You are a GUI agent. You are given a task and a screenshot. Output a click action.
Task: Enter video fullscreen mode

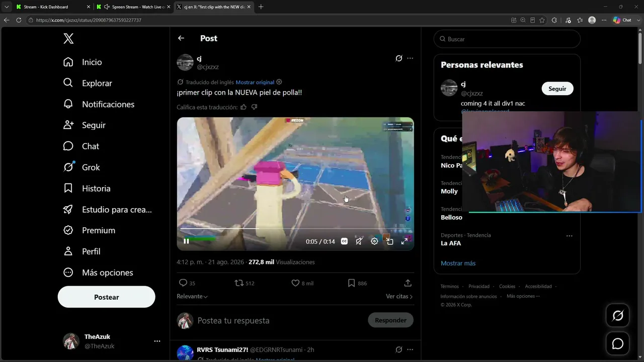tap(405, 241)
